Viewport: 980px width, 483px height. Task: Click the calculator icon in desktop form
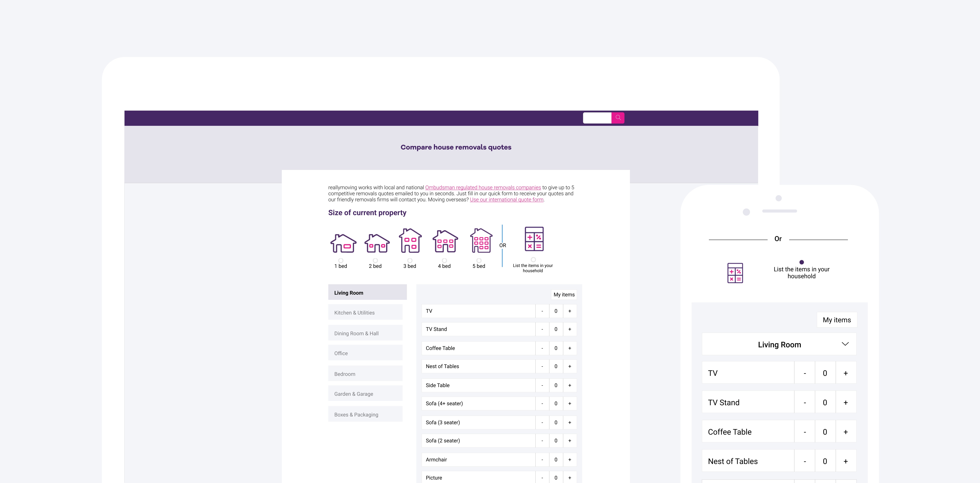click(534, 239)
